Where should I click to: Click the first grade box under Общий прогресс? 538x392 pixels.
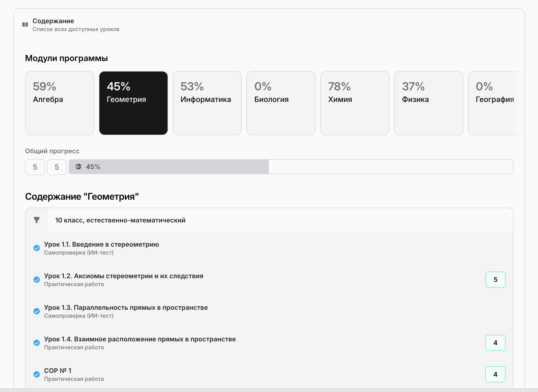[35, 167]
